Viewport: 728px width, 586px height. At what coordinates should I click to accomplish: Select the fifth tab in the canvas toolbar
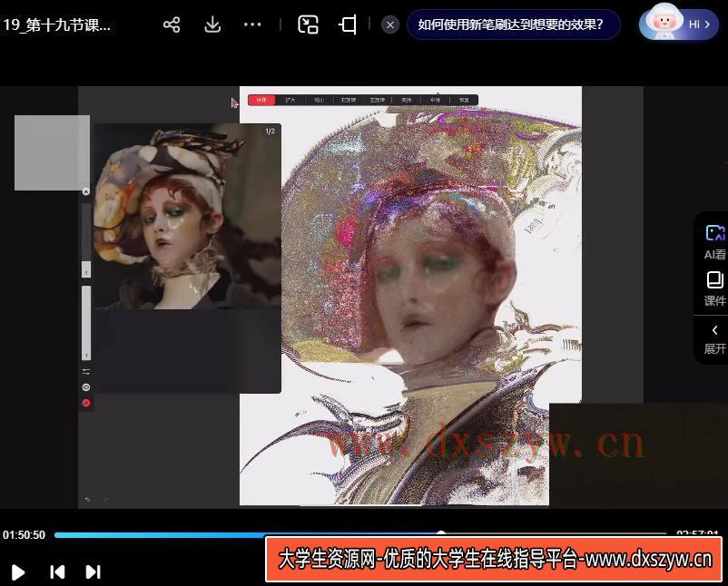[378, 100]
